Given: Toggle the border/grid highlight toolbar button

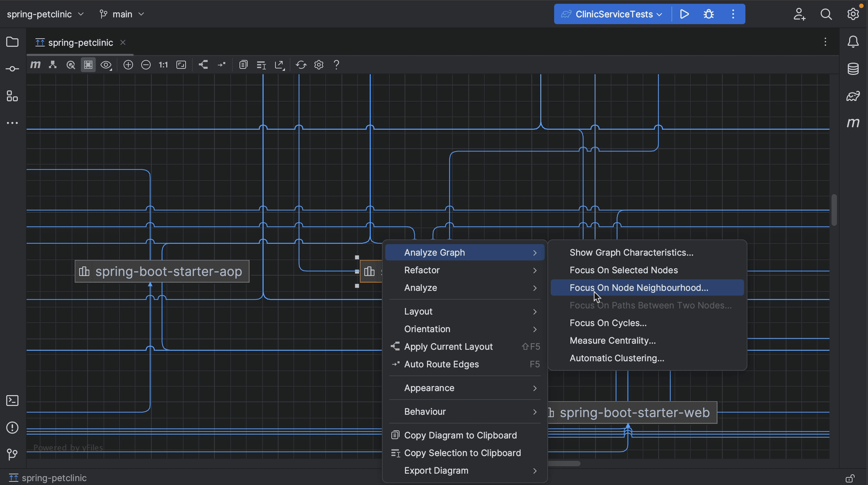Looking at the screenshot, I should [x=88, y=65].
